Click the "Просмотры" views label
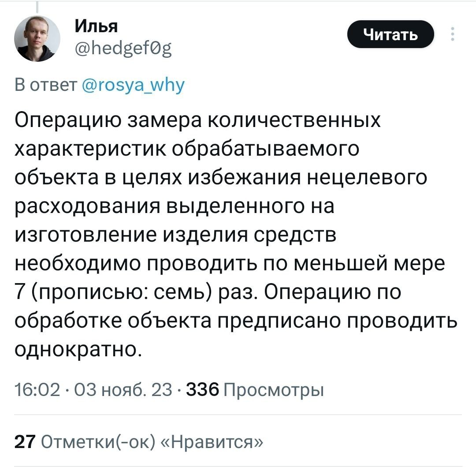The height and width of the screenshot is (467, 476). point(274,390)
